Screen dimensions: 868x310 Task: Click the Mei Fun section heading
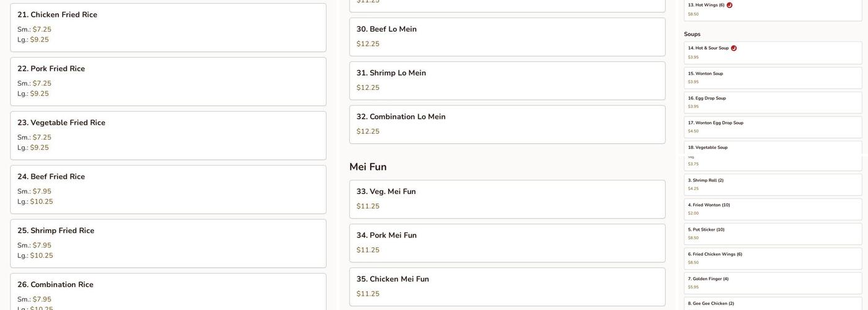[368, 167]
